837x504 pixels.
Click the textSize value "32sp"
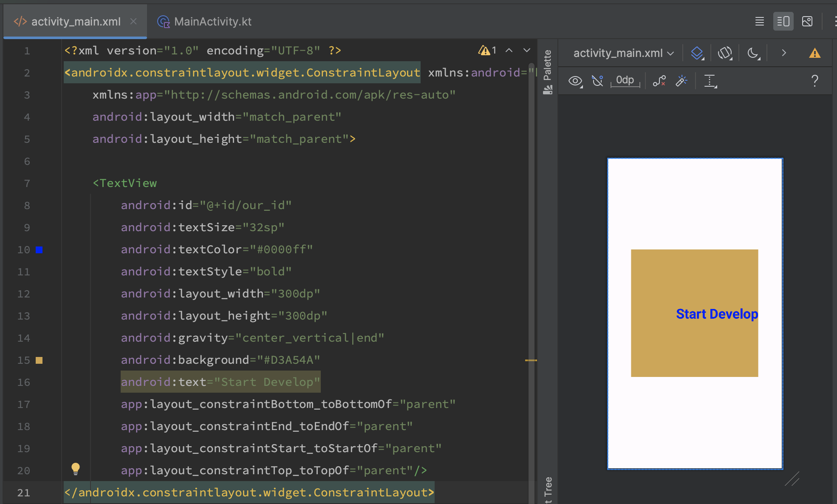click(x=263, y=227)
